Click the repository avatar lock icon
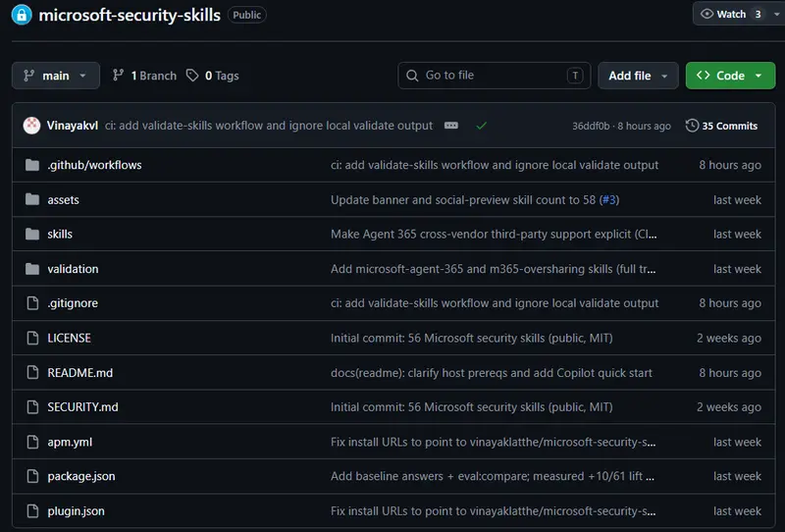This screenshot has height=532, width=785. pos(21,15)
